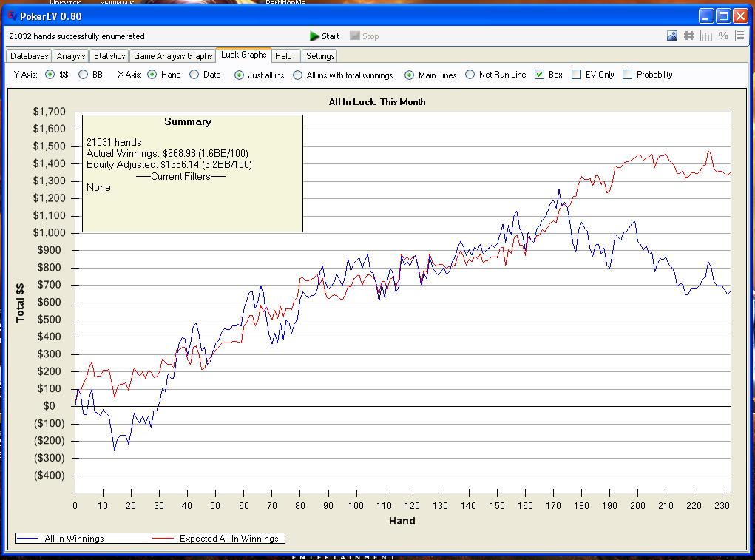Switch to Game Analysis Graphs tab
This screenshot has width=755, height=560.
tap(173, 56)
